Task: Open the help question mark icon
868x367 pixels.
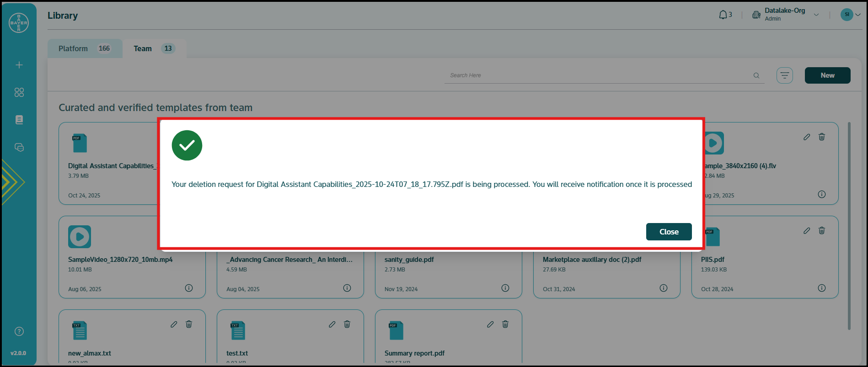Action: point(19,331)
